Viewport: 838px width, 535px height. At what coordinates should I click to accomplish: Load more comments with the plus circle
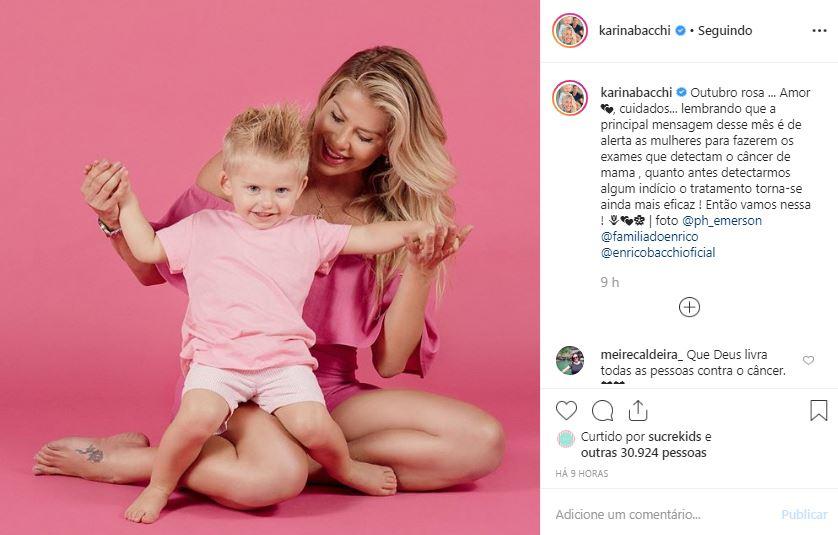(689, 307)
